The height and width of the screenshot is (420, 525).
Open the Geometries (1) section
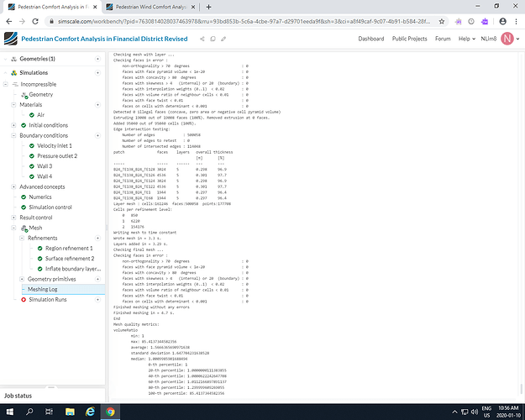coord(37,59)
